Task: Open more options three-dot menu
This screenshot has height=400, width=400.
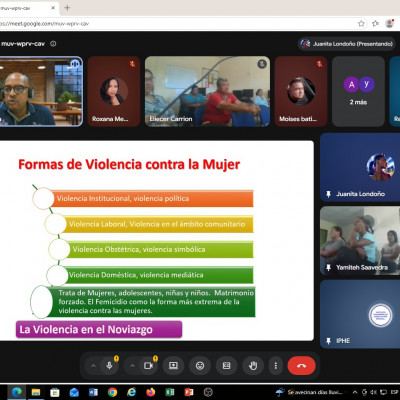Action: click(276, 366)
